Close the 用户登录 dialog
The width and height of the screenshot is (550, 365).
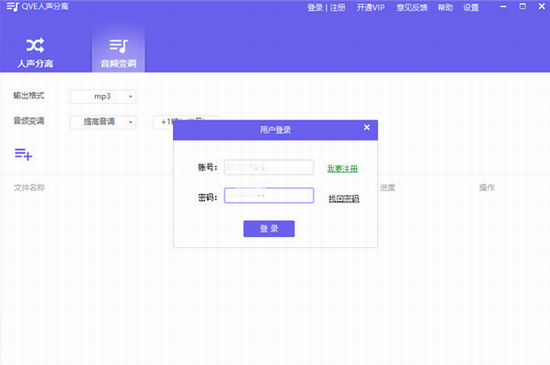(367, 128)
